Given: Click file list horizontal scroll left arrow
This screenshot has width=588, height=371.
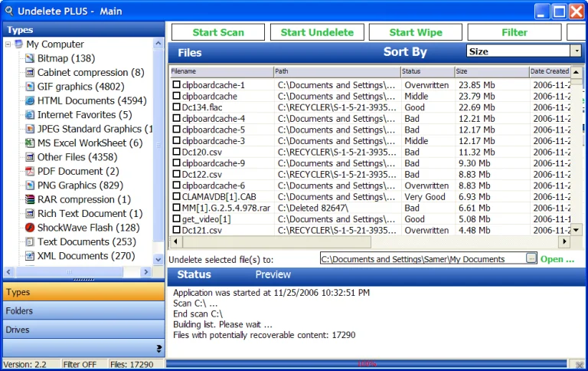Looking at the screenshot, I should point(175,241).
